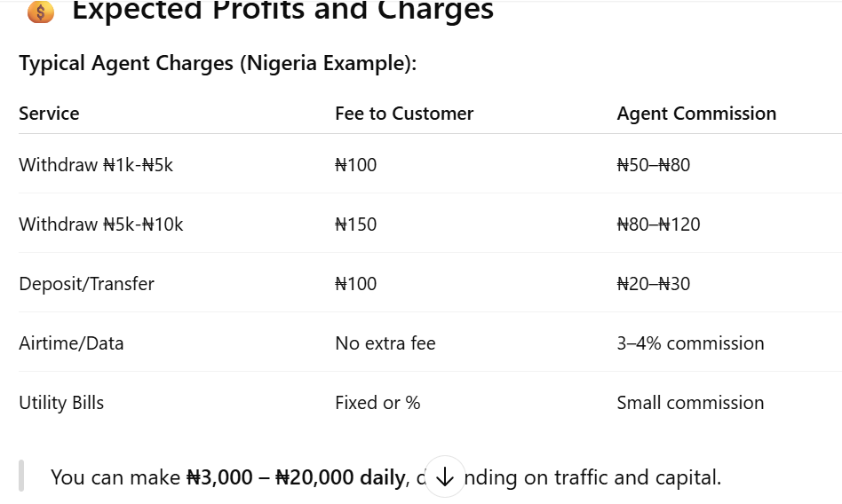Click the No extra fee cell

pyautogui.click(x=385, y=343)
